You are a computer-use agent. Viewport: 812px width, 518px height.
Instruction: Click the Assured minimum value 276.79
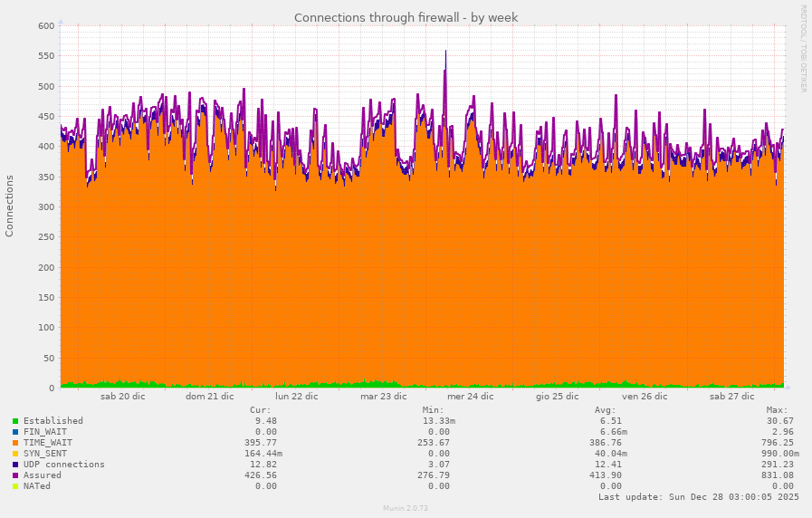tap(434, 475)
